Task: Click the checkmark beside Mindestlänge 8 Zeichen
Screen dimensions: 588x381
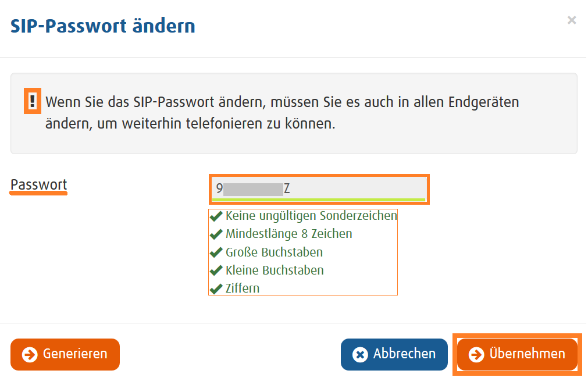Action: [x=216, y=234]
